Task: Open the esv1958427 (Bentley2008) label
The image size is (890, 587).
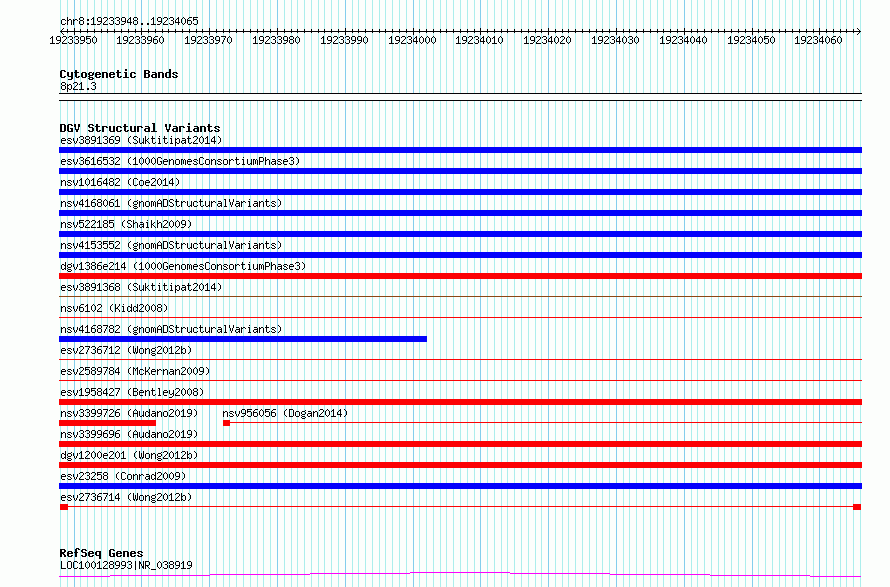Action: (132, 392)
